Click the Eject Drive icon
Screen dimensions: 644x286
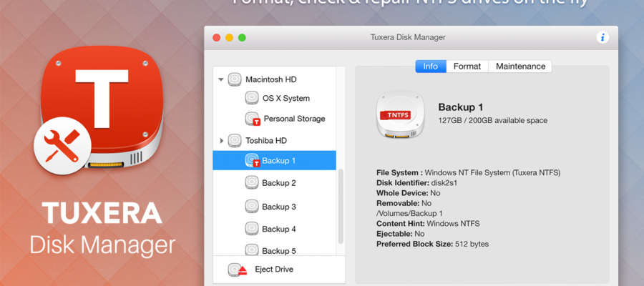tap(237, 270)
